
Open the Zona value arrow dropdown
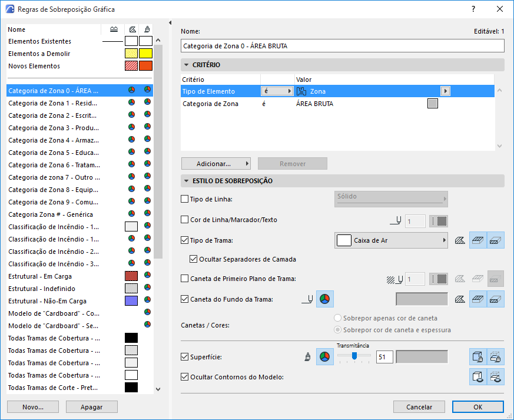(x=445, y=91)
